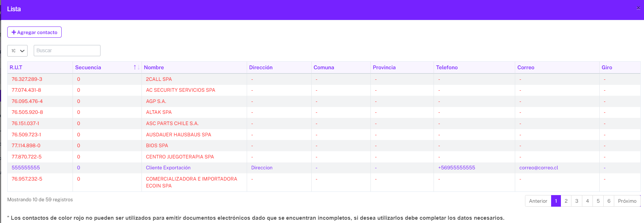Image resolution: width=644 pixels, height=223 pixels.
Task: Go to pagination page 2
Action: (x=566, y=201)
